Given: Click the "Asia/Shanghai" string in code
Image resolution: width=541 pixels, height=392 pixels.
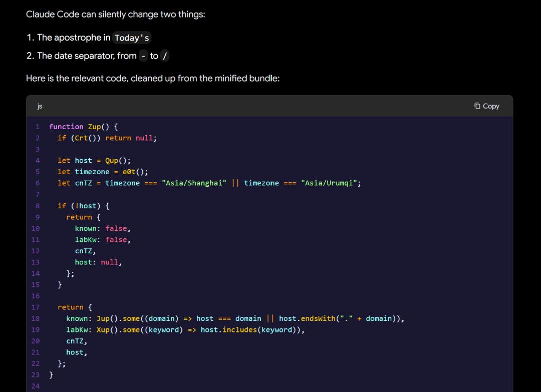Looking at the screenshot, I should tap(194, 183).
